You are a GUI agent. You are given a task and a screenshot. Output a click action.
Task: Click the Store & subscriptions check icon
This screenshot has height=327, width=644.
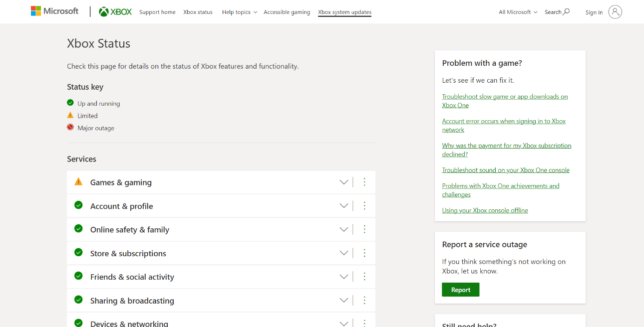(78, 252)
